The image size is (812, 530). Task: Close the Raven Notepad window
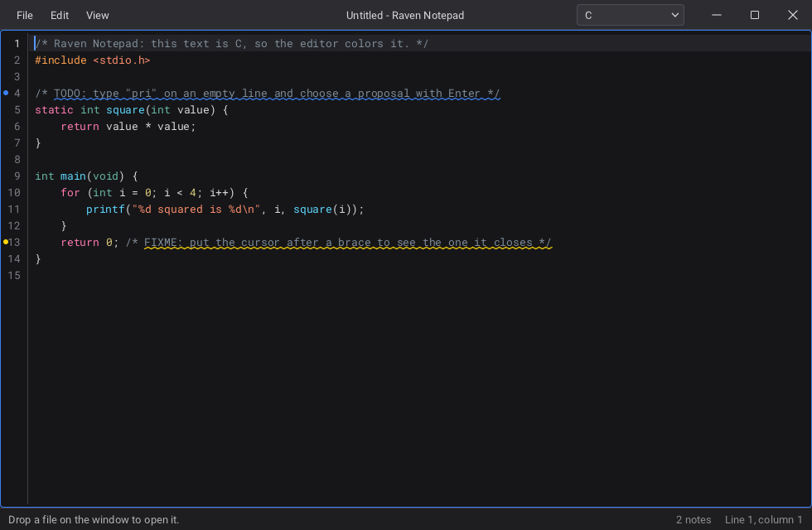tap(792, 16)
